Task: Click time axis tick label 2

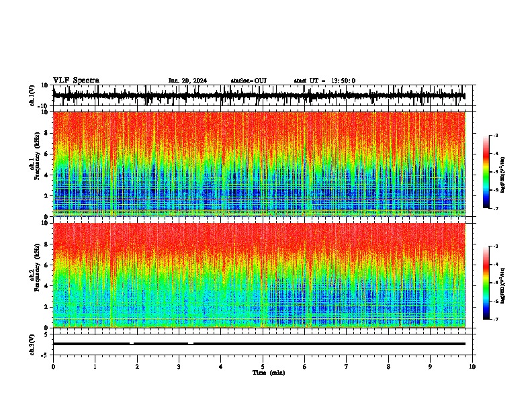Action: click(x=137, y=367)
